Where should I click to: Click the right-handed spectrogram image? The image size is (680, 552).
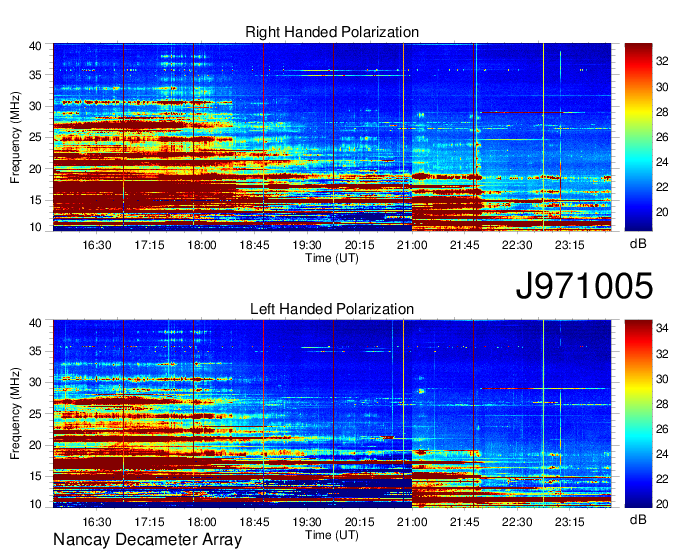point(332,137)
